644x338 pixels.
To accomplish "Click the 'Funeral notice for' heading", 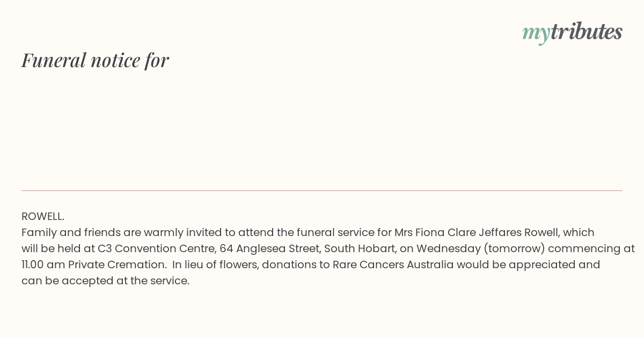I will 95,60.
